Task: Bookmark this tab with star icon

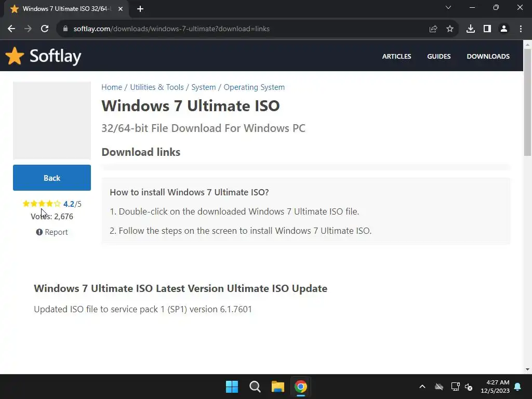Action: [x=450, y=29]
